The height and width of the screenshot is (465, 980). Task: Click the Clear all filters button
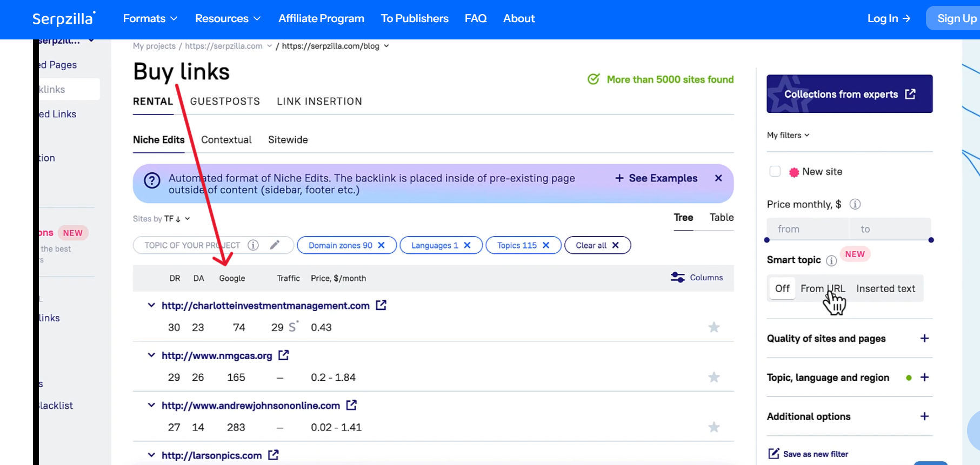point(597,245)
